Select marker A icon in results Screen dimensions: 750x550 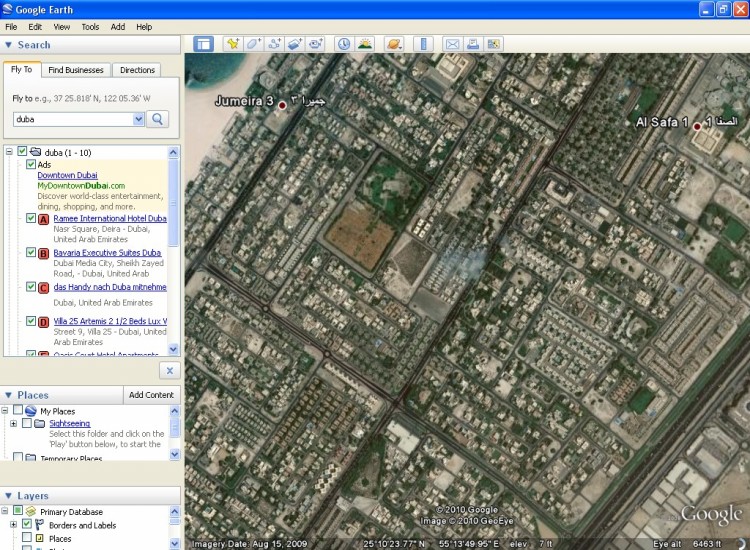coord(44,219)
